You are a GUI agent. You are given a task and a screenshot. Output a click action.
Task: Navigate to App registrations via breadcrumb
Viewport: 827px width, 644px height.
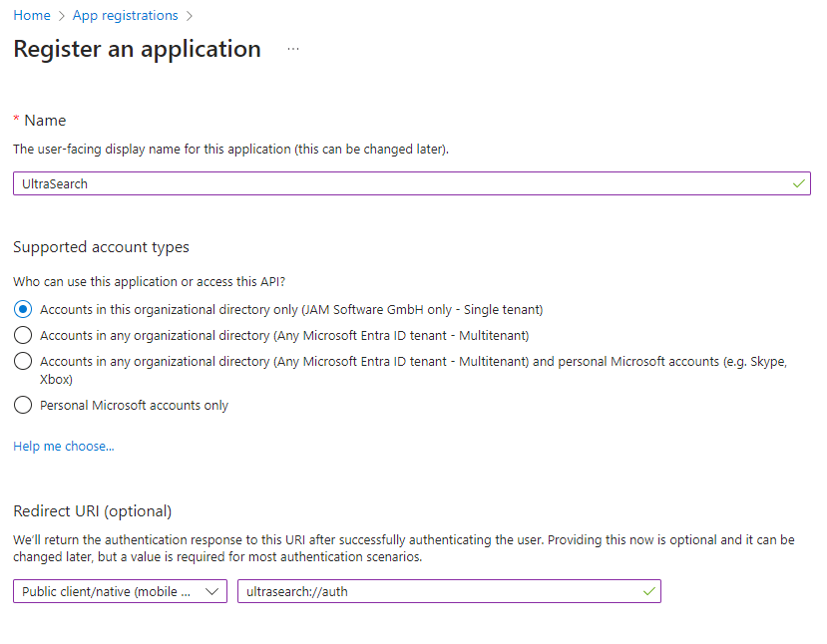click(x=125, y=15)
